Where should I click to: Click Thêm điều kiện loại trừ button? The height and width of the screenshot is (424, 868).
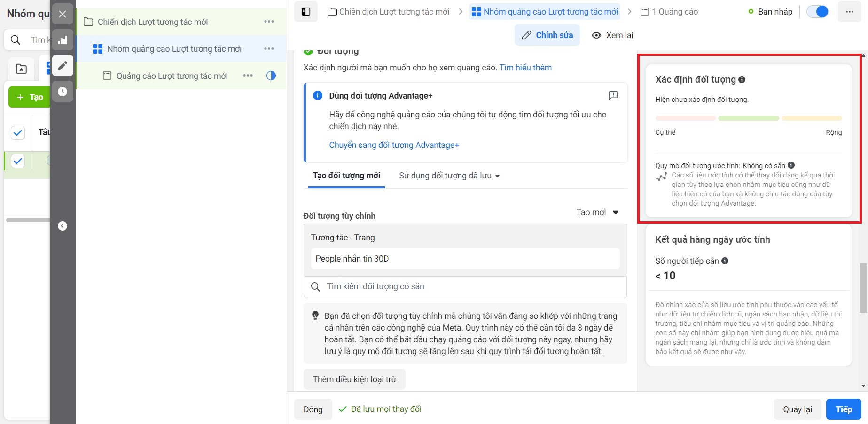coord(354,379)
